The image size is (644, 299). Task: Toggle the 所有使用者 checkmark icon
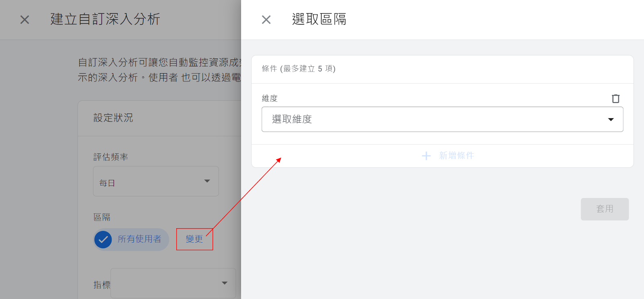[103, 239]
